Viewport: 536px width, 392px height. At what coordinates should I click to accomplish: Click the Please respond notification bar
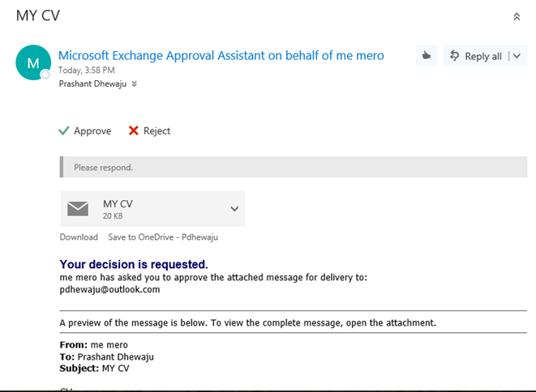[294, 167]
